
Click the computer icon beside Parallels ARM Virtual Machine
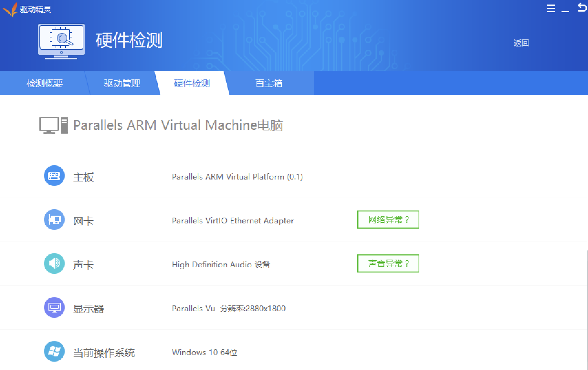pyautogui.click(x=53, y=125)
